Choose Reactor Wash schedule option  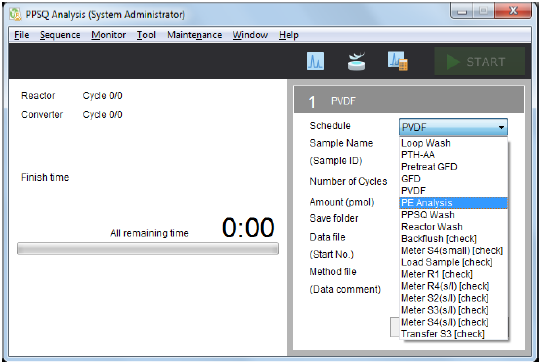point(453,227)
